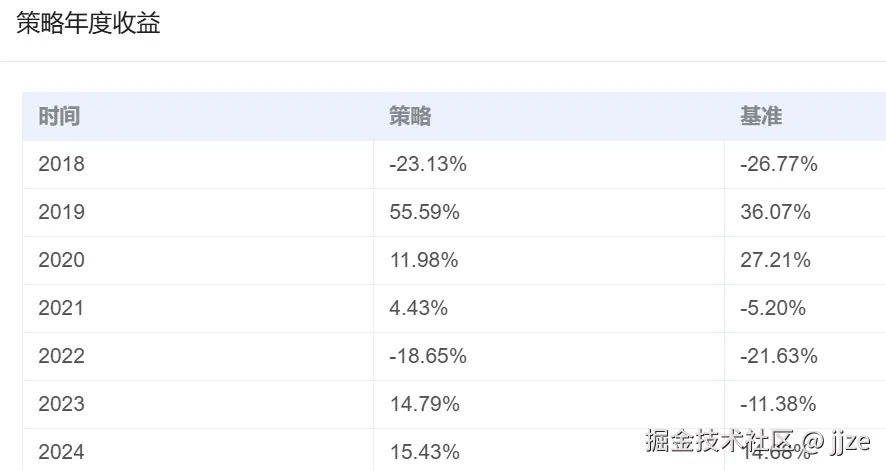
Task: Click the 2022 benchmark value -21.63%
Action: (x=779, y=356)
